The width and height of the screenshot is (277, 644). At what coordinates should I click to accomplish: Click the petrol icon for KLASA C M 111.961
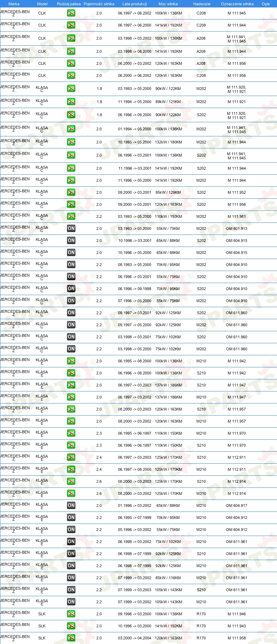tap(71, 216)
